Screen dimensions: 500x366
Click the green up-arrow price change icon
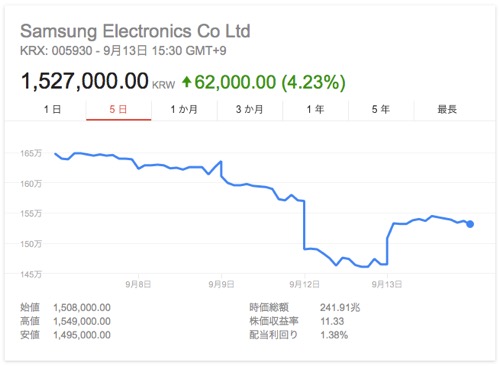pos(187,82)
